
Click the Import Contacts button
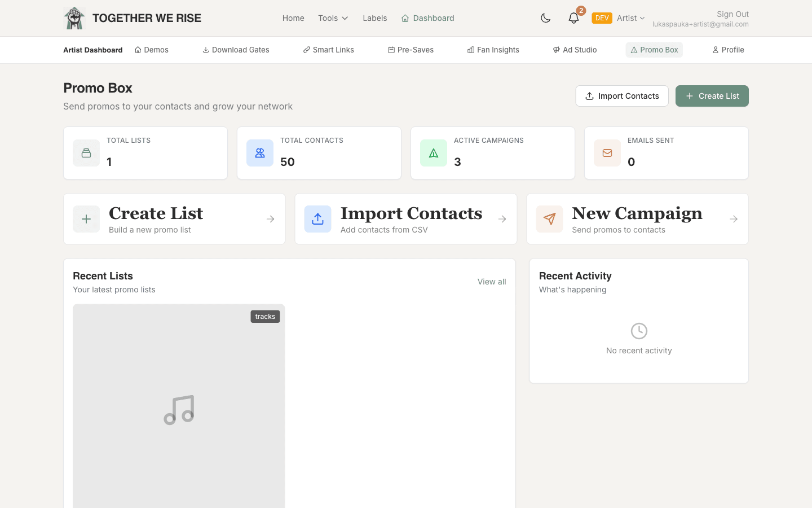[x=622, y=96]
